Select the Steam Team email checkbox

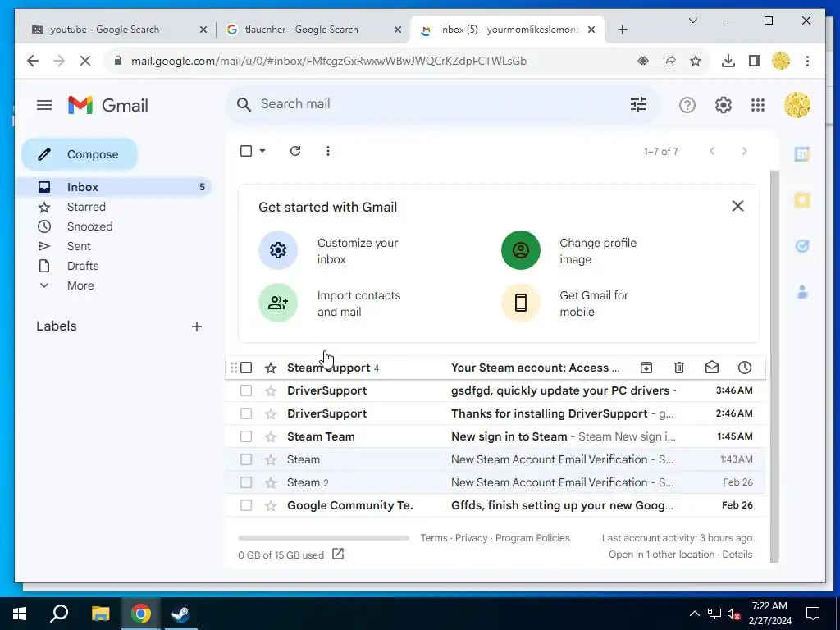tap(246, 436)
